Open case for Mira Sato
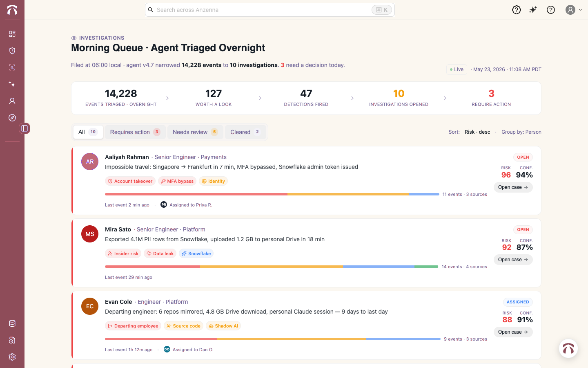Image resolution: width=588 pixels, height=368 pixels. pos(513,260)
